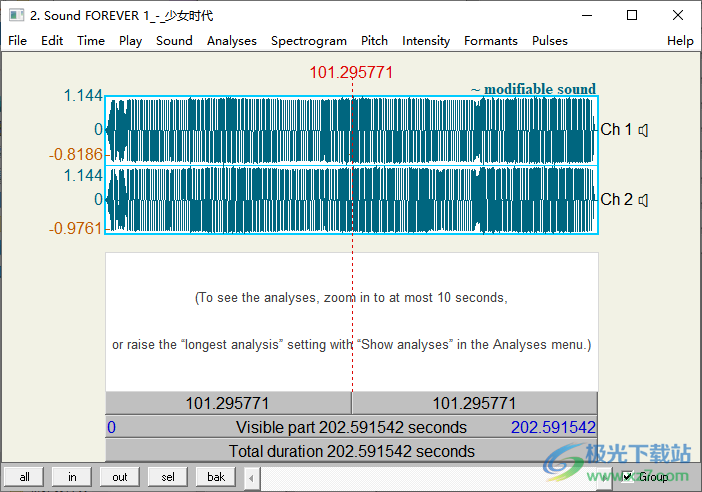Open the Analyses menu
This screenshot has width=702, height=492.
(231, 41)
